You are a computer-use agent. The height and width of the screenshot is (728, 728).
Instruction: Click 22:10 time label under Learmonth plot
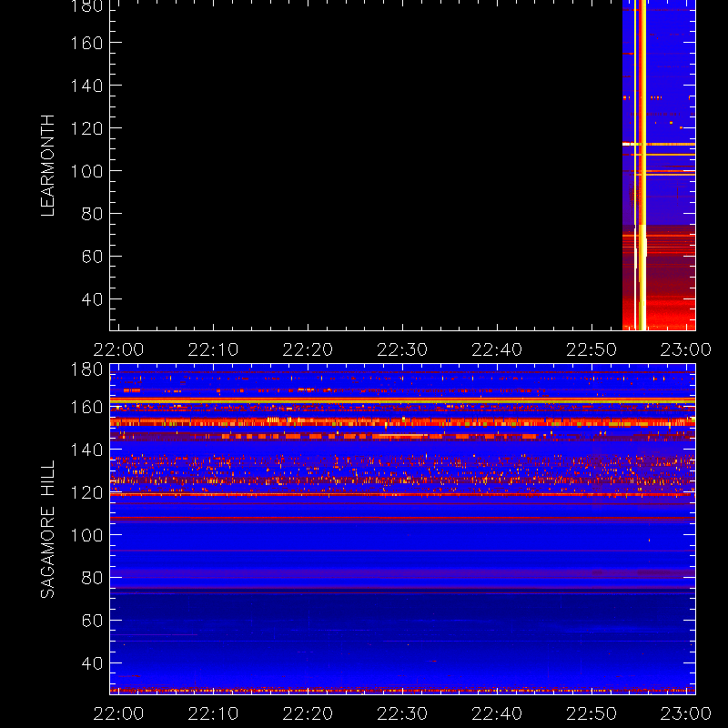point(213,349)
